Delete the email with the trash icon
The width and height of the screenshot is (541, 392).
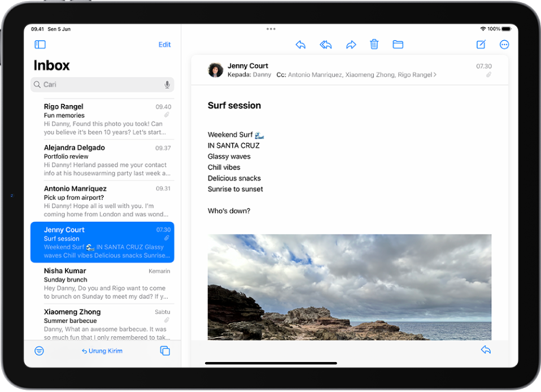pyautogui.click(x=374, y=45)
